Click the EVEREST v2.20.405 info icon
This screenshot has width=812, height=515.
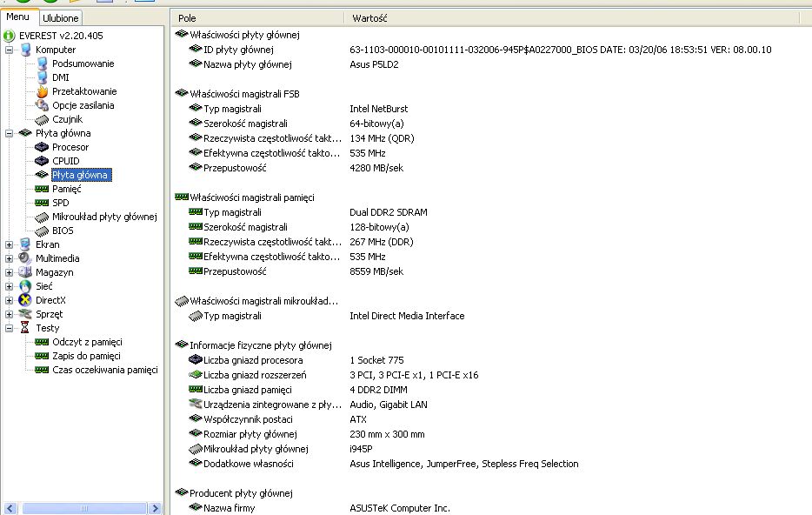pos(10,36)
